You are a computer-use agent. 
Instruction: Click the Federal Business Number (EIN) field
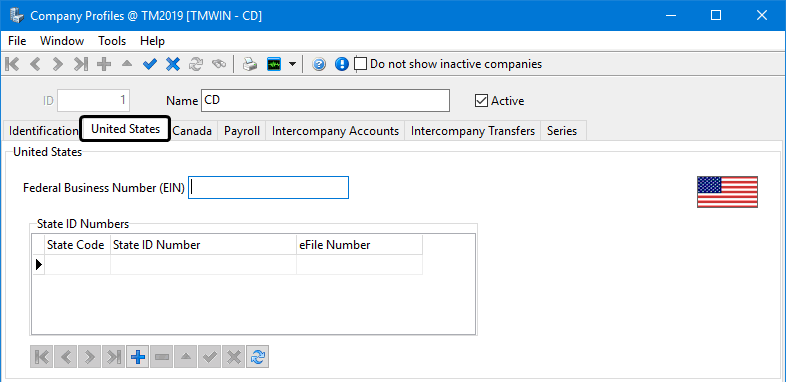point(268,187)
